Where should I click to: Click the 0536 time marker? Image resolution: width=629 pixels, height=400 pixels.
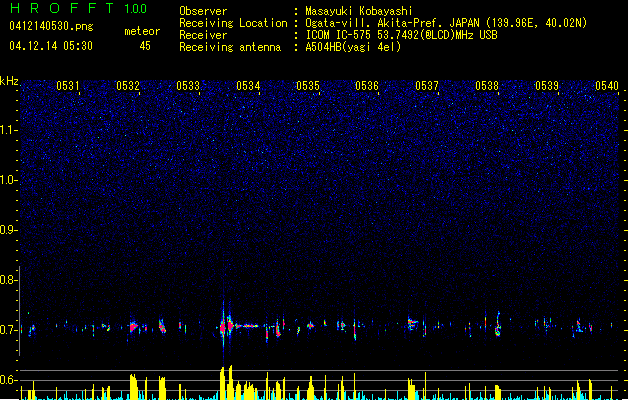(x=367, y=85)
